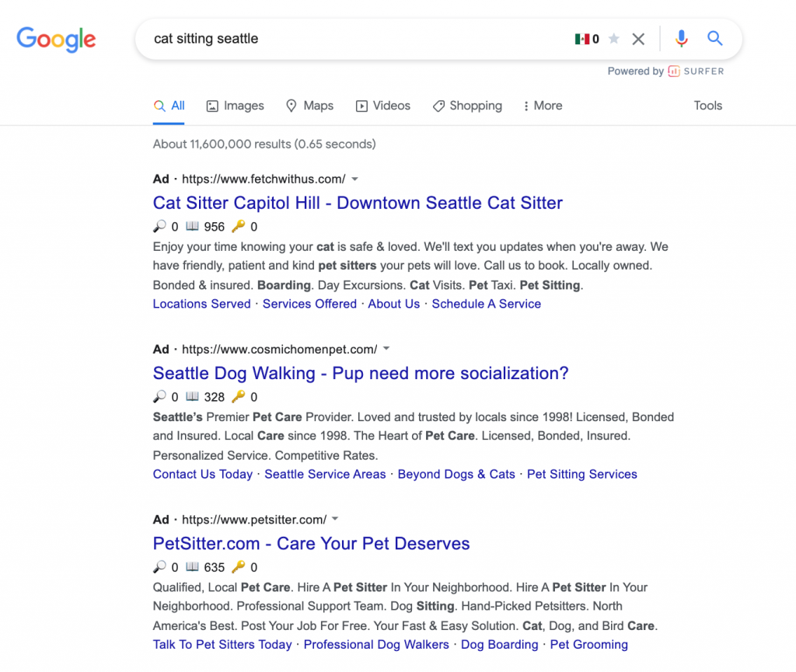The image size is (796, 672).
Task: Click into the search input field
Action: tap(350, 39)
